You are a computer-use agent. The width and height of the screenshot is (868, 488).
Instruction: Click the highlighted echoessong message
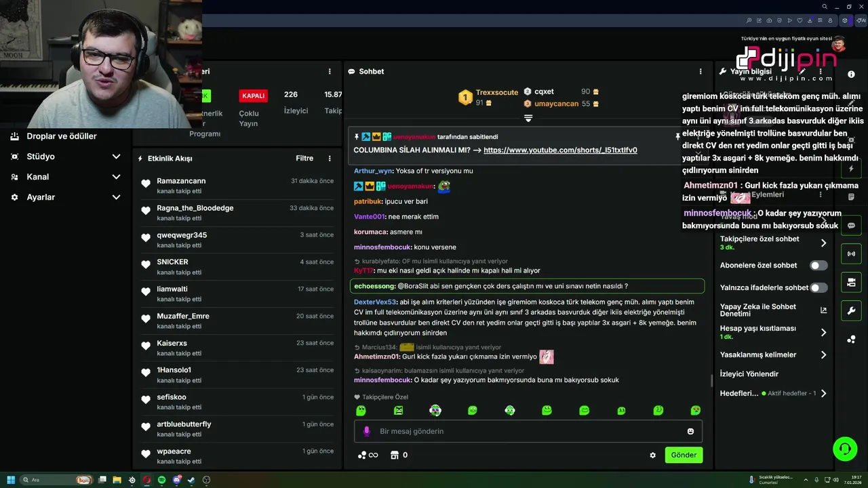[x=527, y=286]
